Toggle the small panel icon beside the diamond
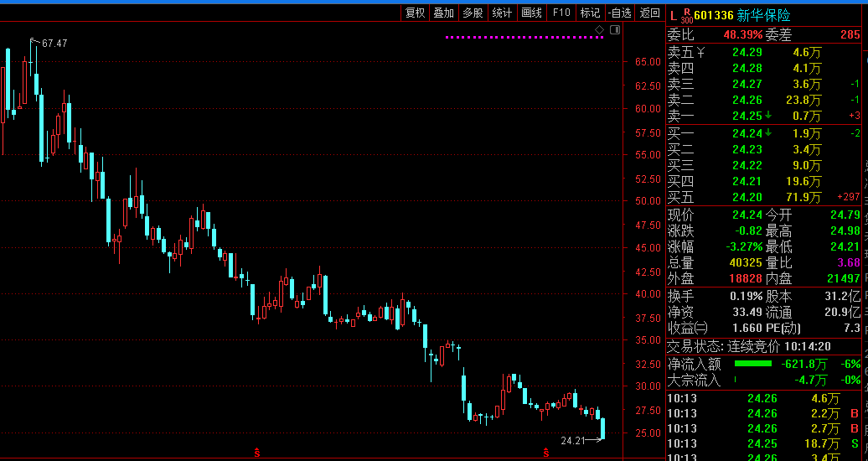868x461 pixels. tap(615, 30)
